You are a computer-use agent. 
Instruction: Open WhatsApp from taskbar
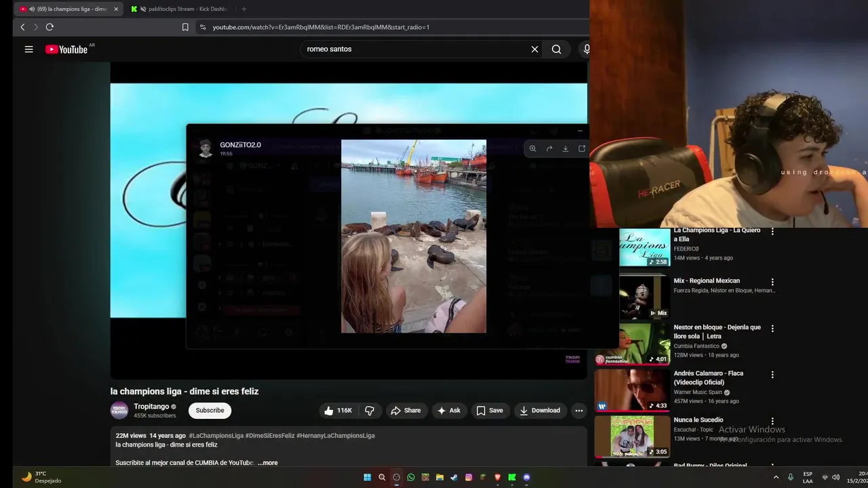(x=411, y=477)
